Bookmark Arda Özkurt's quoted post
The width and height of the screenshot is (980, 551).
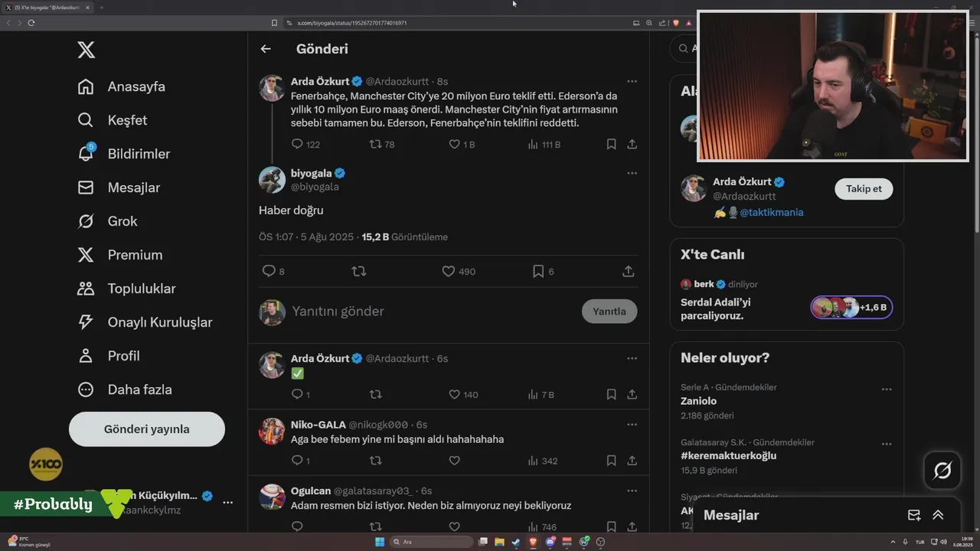coord(611,144)
